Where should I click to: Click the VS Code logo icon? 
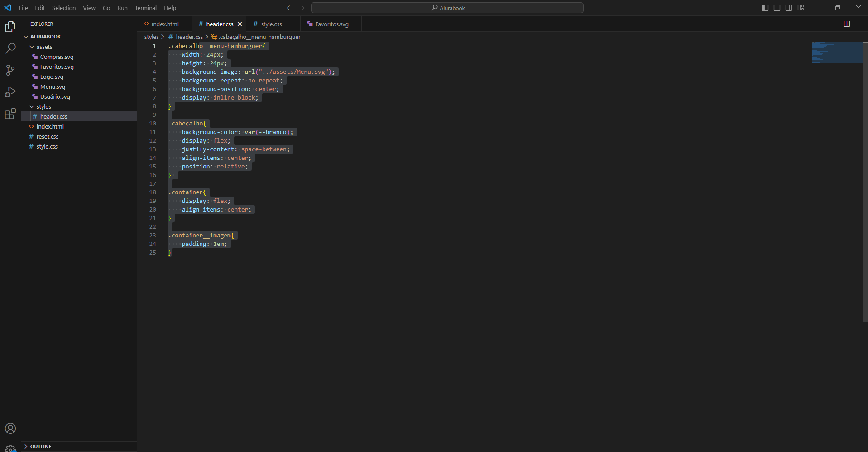tap(8, 8)
